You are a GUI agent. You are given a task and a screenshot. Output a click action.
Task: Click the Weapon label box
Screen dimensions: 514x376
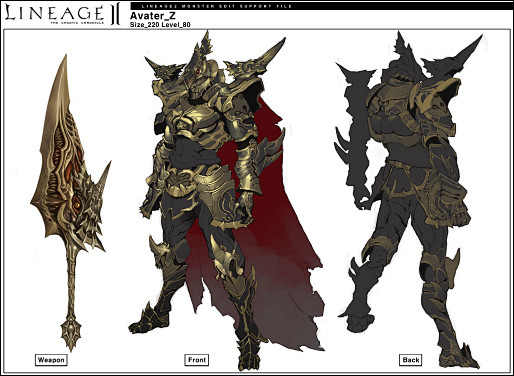click(51, 360)
